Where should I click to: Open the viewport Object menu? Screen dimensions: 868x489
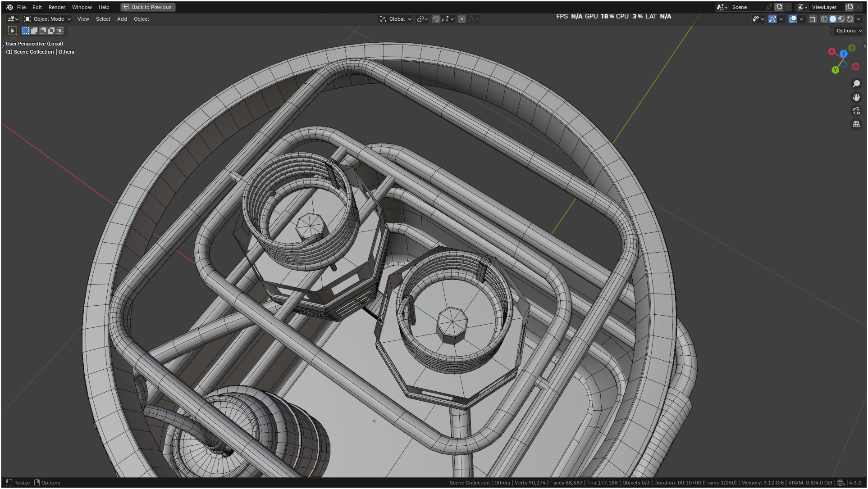coord(141,19)
